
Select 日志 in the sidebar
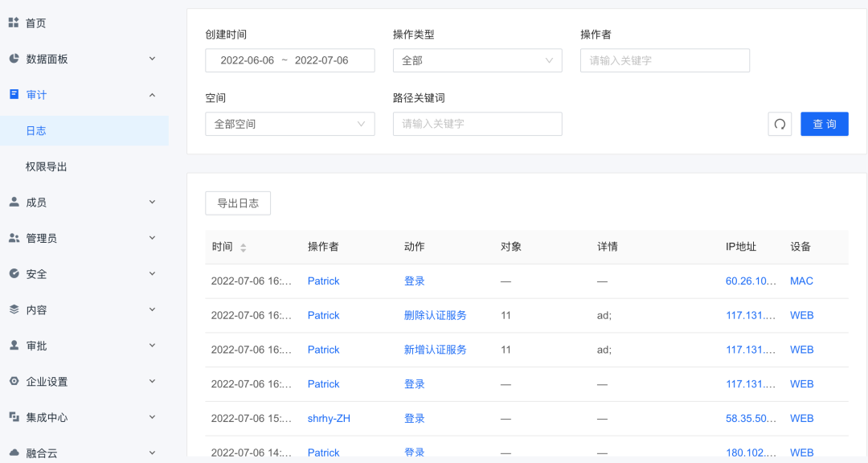pos(84,131)
